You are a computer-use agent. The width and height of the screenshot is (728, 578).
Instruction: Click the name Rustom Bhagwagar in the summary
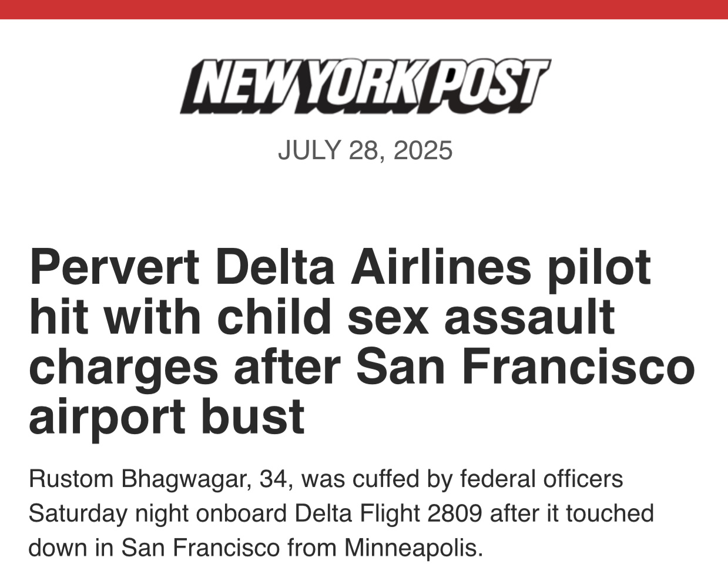coord(136,479)
